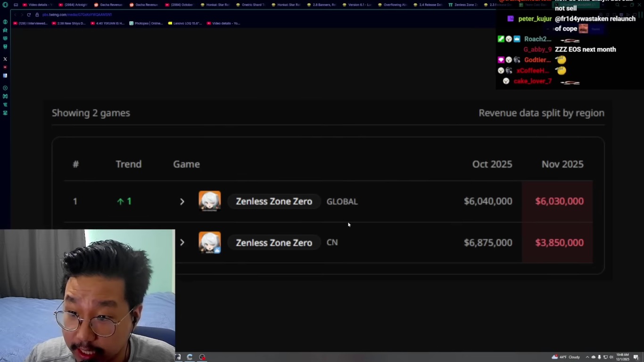Click 'Showing 2 games' text
Viewport: 644px width, 362px height.
(91, 113)
